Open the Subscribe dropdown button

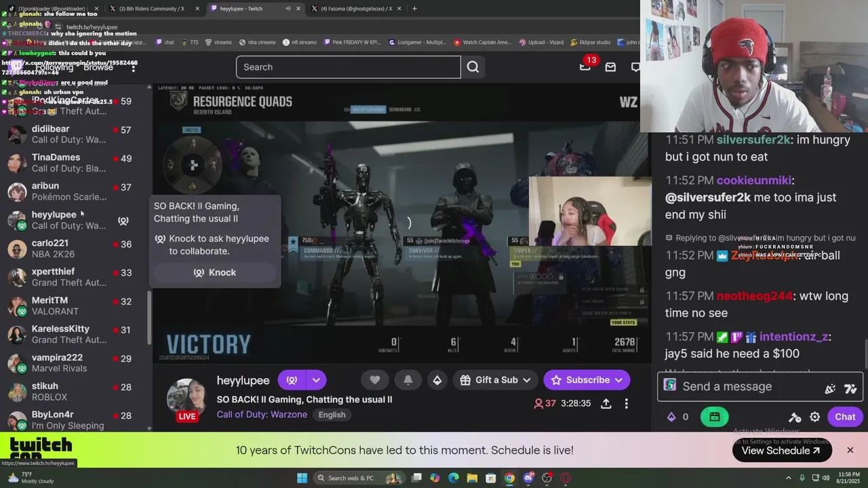[x=587, y=380]
